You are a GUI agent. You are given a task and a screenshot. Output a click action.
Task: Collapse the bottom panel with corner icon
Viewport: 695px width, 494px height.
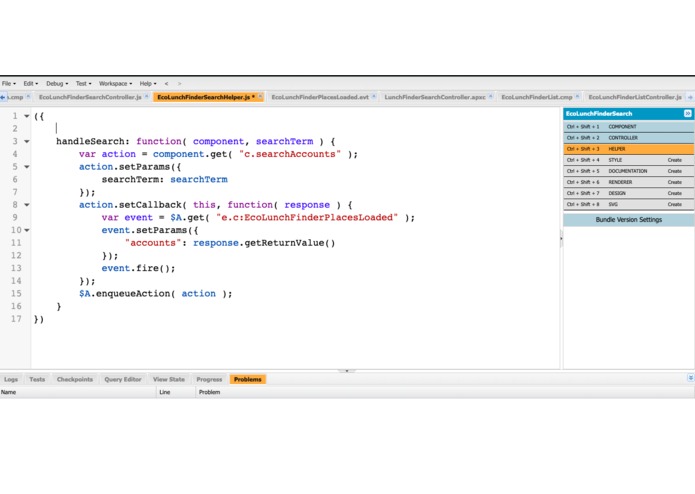point(690,377)
